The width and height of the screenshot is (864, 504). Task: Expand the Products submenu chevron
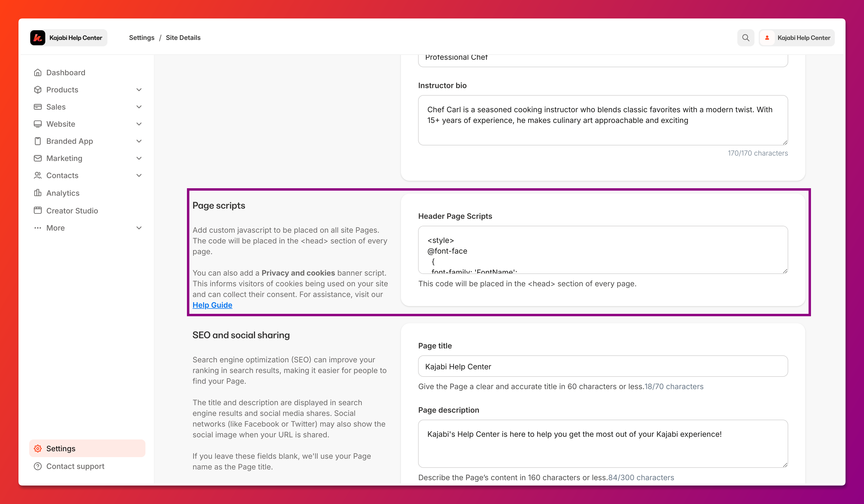coord(139,90)
